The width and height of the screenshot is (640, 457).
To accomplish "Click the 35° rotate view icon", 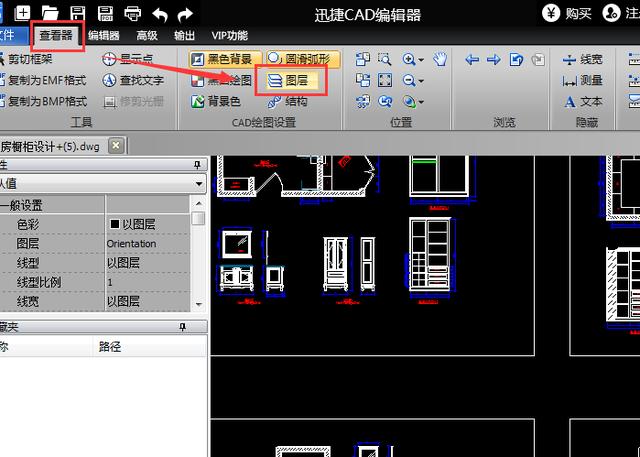I will (x=362, y=101).
